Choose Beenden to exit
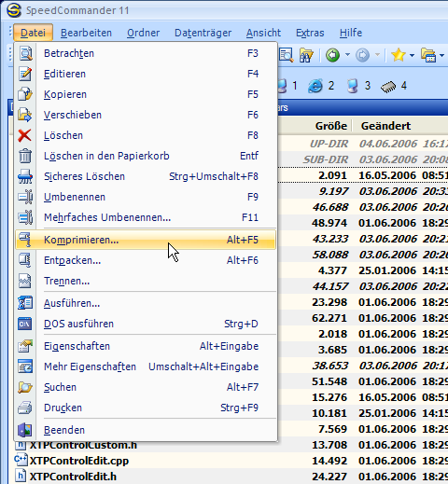 (146, 430)
